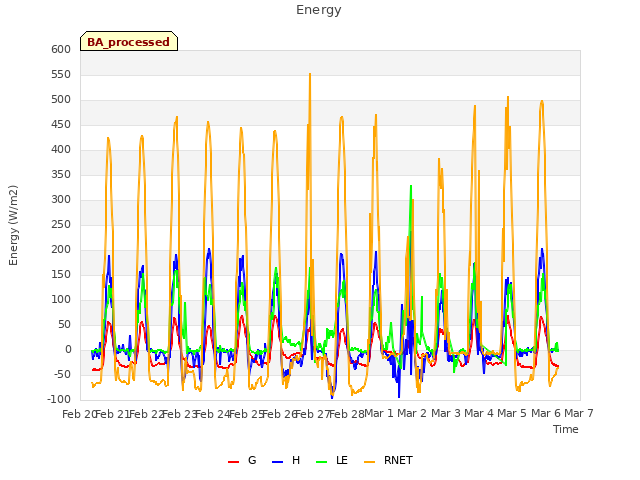Toggle the RNET series in legend
Image resolution: width=640 pixels, height=480 pixels.
(388, 460)
